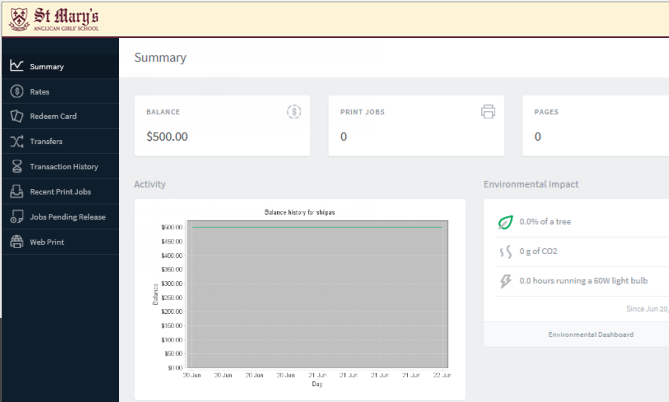Click the dollar icon on Balance card
The height and width of the screenshot is (402, 669).
[294, 112]
